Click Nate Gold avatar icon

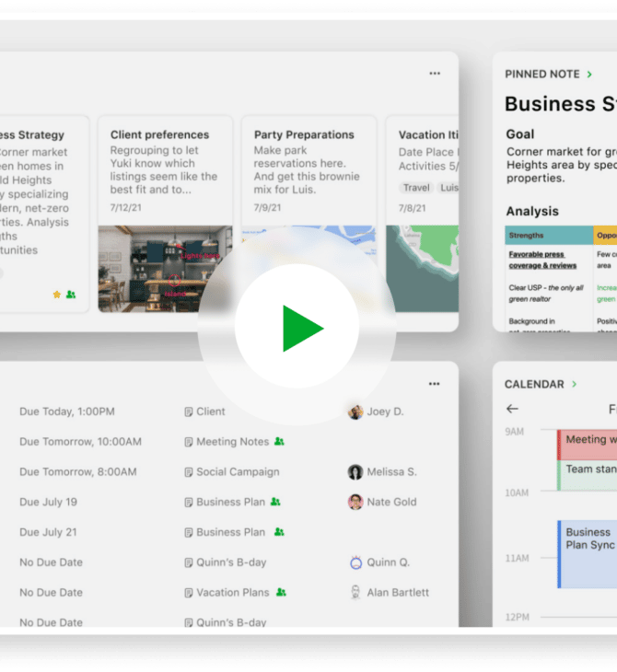click(x=355, y=502)
